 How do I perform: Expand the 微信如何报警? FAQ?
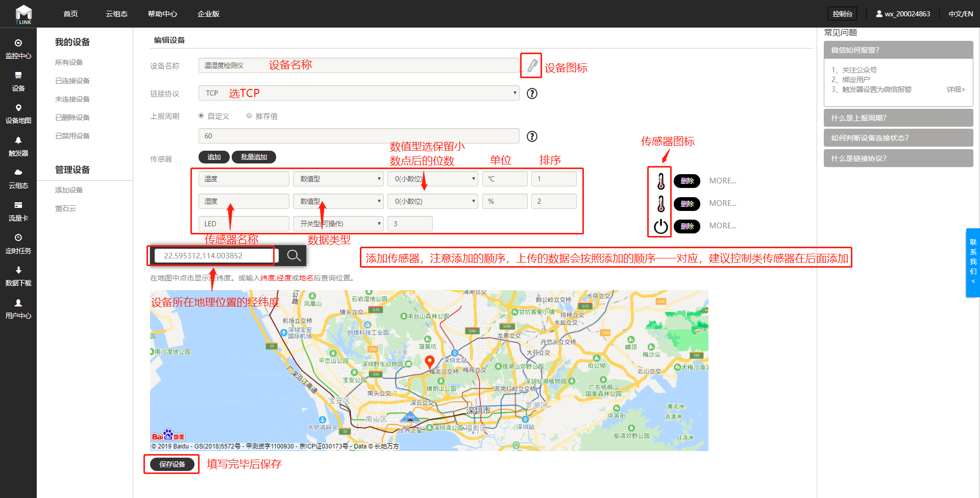click(x=898, y=50)
